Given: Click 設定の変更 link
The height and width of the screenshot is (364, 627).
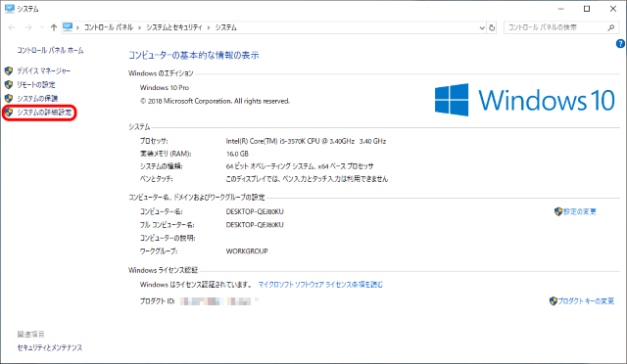Looking at the screenshot, I should pyautogui.click(x=580, y=211).
